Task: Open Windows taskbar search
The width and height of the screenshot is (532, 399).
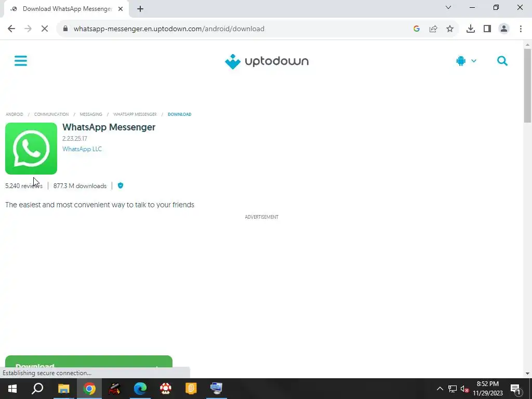Action: pos(37,389)
